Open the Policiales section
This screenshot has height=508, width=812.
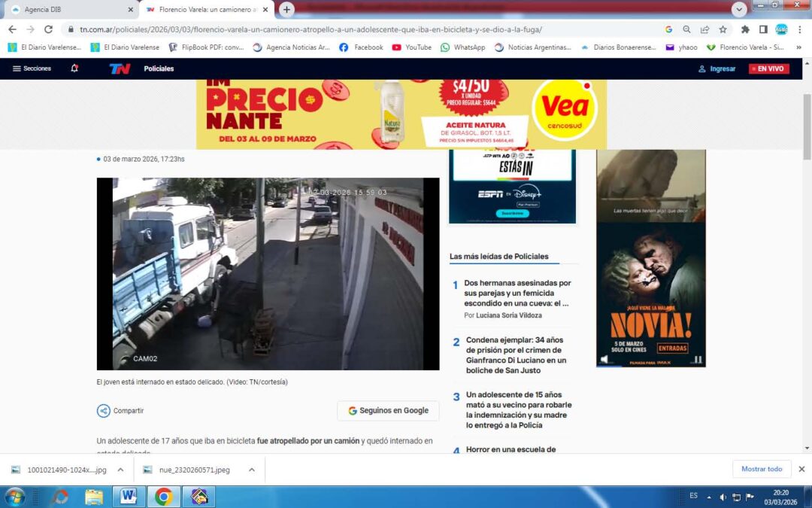tap(159, 68)
